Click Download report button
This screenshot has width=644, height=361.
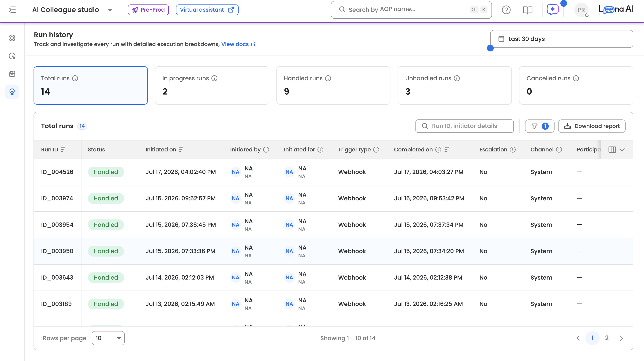592,126
